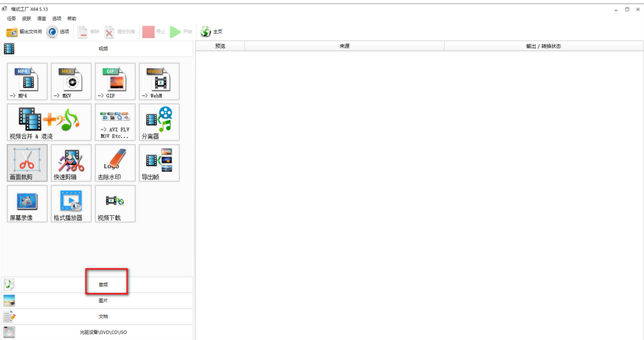Image resolution: width=644 pixels, height=340 pixels.
Task: Open the 主页 homepage globe button
Action: pyautogui.click(x=211, y=32)
